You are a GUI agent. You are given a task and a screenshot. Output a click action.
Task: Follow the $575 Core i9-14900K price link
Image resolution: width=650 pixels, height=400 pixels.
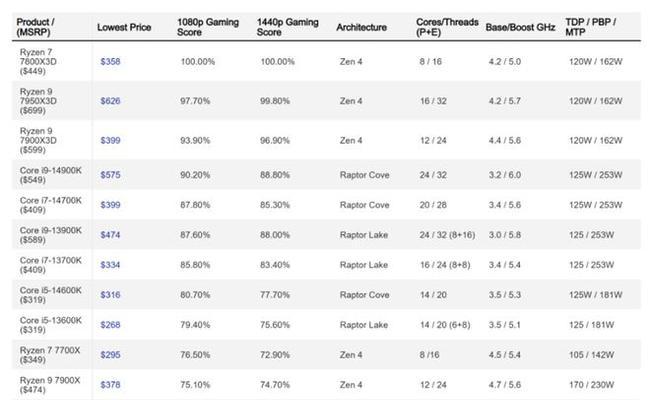click(x=110, y=175)
